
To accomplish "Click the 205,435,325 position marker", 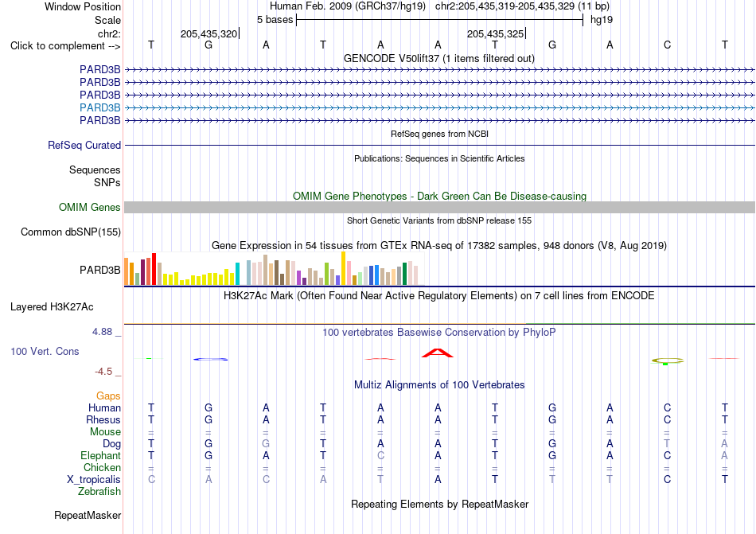I will tap(495, 33).
